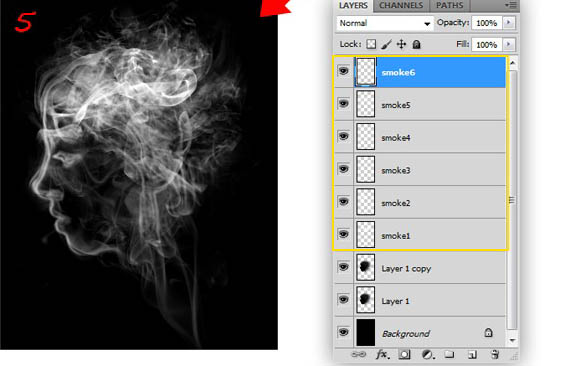Click the smoke3 layer name
571x366 pixels.
click(396, 170)
